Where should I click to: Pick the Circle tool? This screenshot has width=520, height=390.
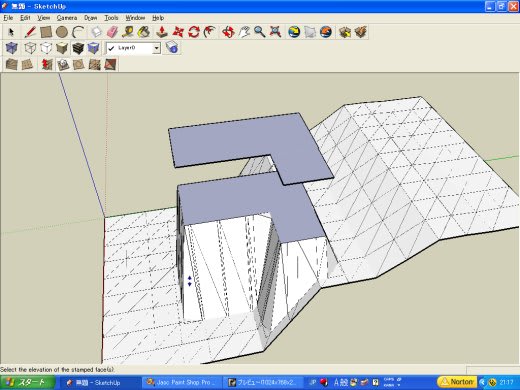[62, 32]
